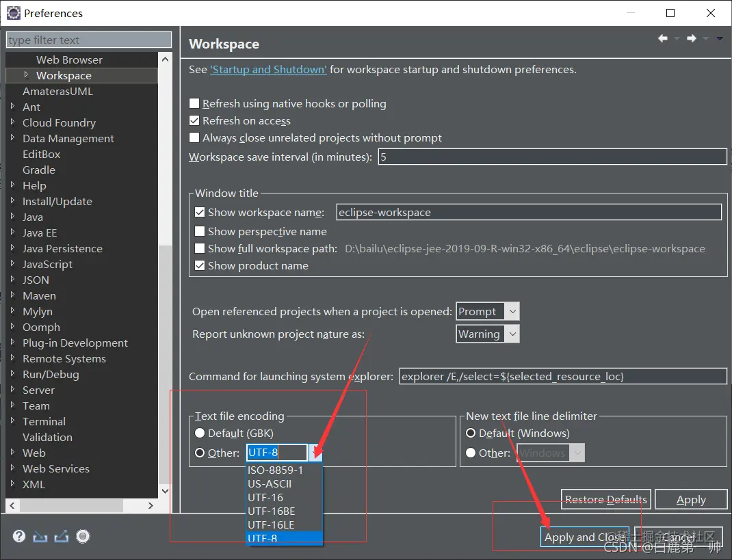Select AmaterasUML in preferences tree

[58, 92]
